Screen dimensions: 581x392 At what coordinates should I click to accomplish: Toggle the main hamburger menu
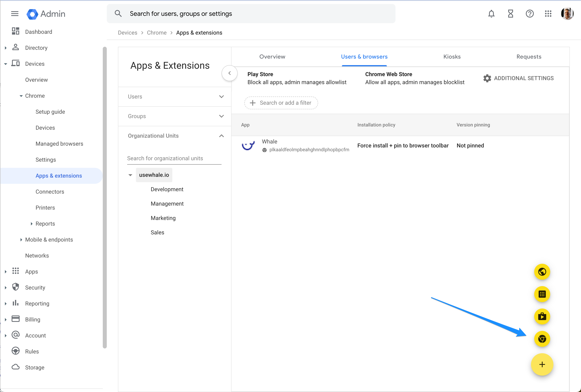[x=15, y=14]
